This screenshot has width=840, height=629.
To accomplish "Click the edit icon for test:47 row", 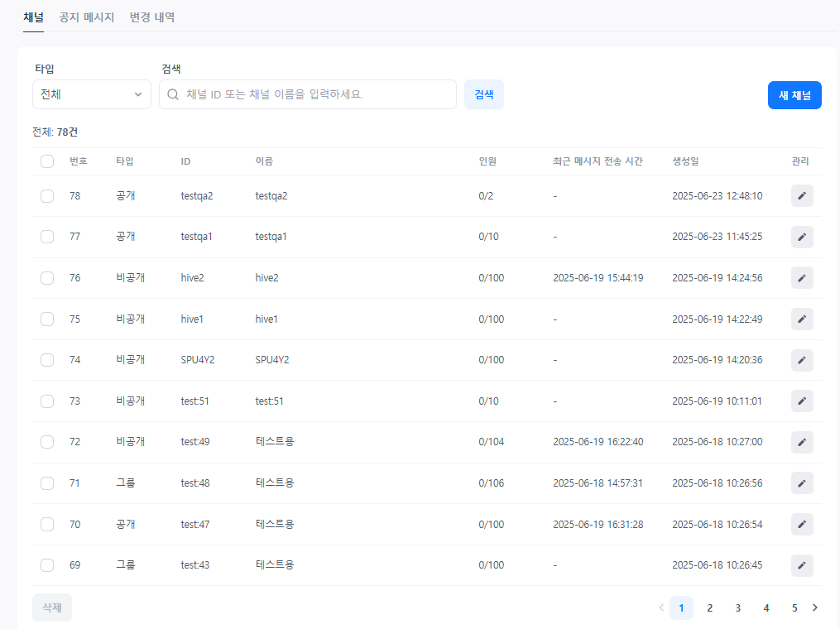I will [x=802, y=524].
